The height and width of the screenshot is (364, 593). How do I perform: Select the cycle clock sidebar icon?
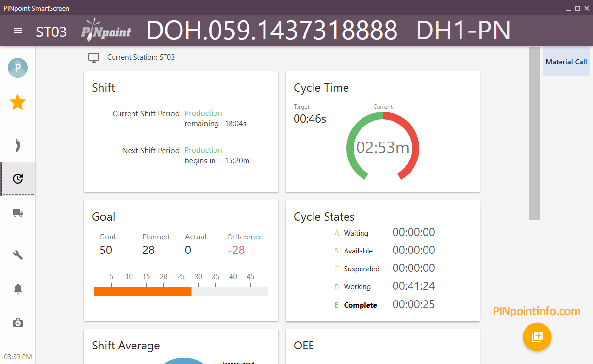click(x=17, y=179)
